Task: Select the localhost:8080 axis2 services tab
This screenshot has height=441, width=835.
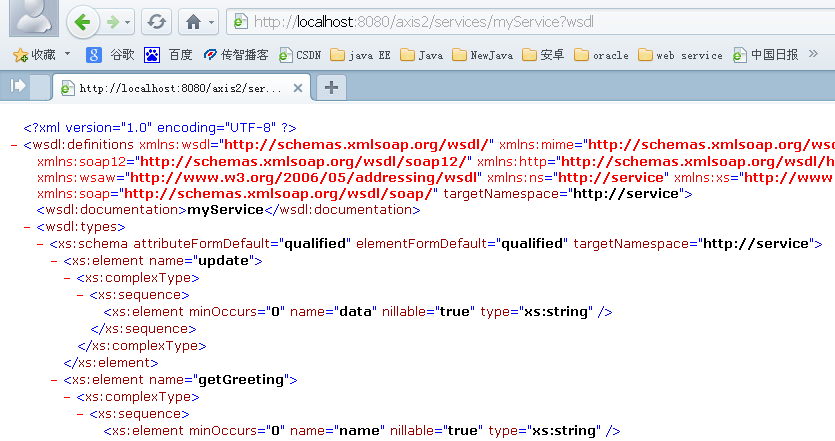Action: coord(180,88)
